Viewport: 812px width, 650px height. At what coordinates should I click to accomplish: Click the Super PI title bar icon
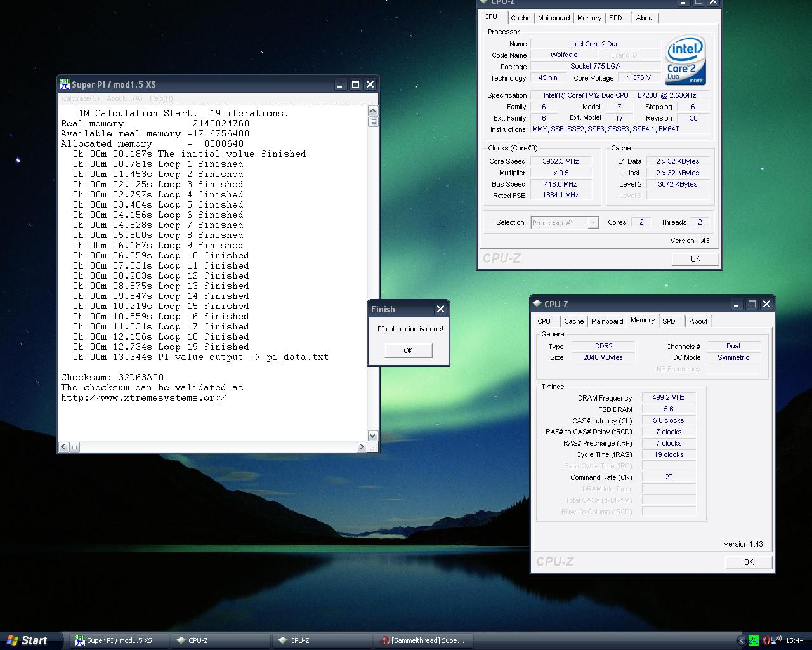pyautogui.click(x=65, y=84)
